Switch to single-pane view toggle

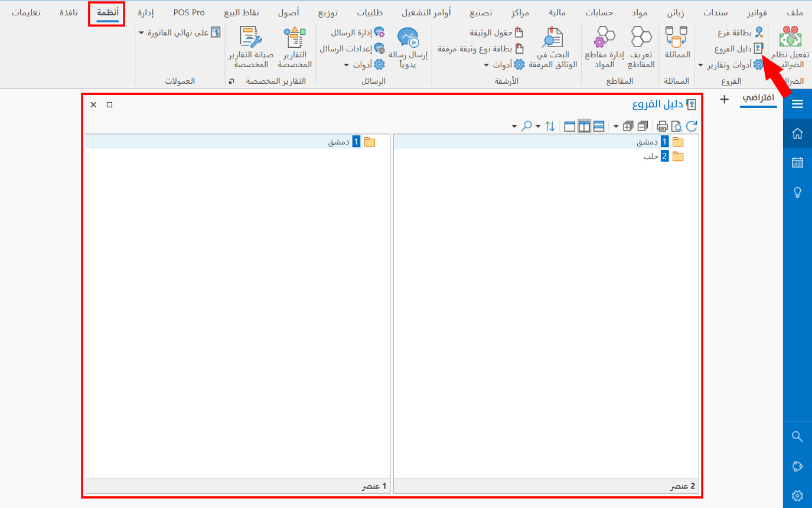click(570, 126)
